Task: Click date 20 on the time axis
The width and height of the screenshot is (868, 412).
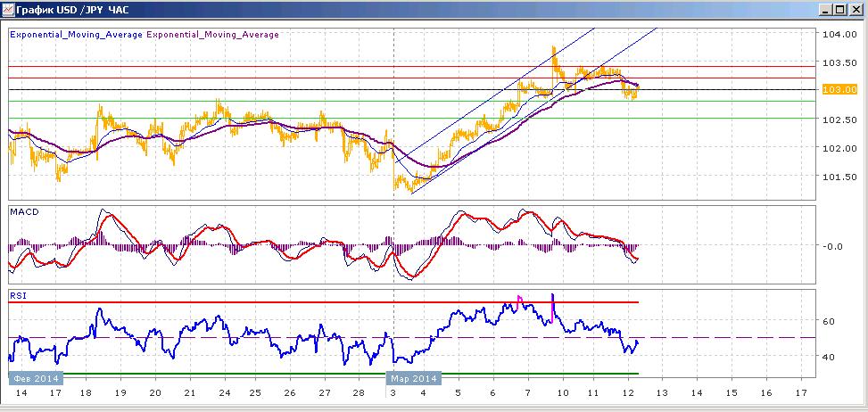Action: point(155,392)
